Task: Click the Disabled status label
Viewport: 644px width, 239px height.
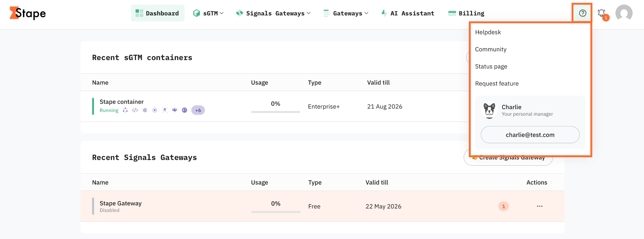Action: [109, 210]
